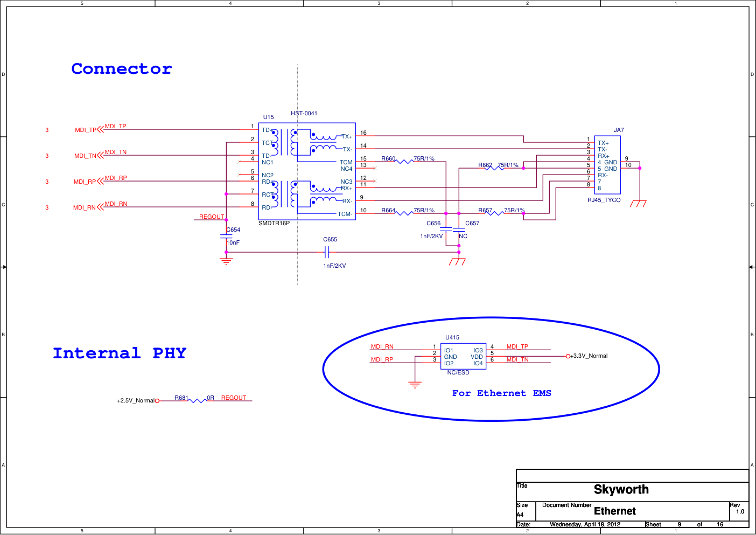
Task: Click the JA7 RJ45_TYCO connector body
Action: click(607, 165)
